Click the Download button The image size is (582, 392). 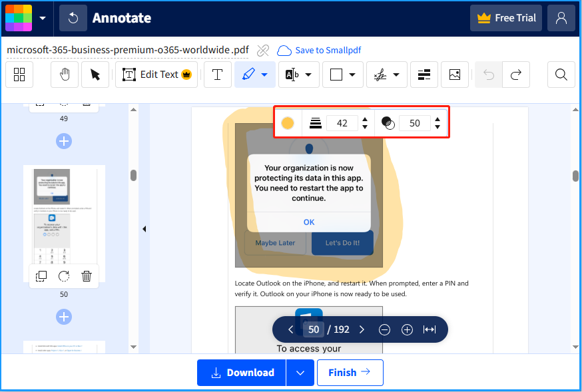coord(242,372)
